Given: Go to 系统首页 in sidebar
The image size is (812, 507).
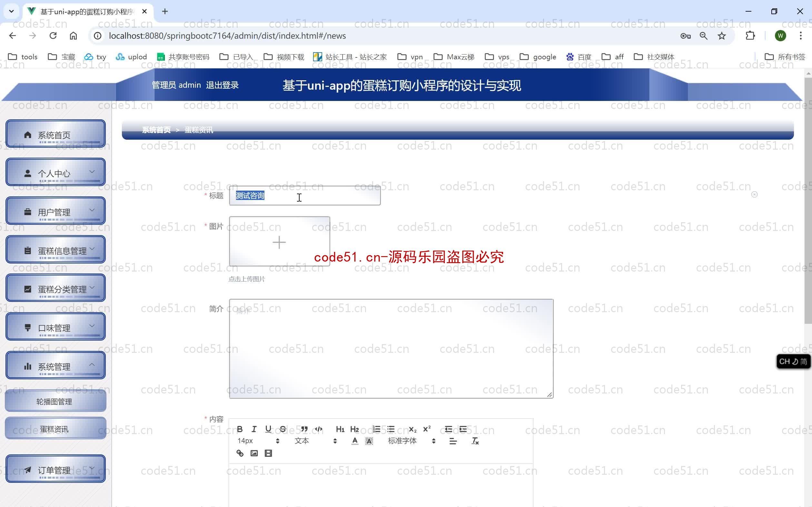Looking at the screenshot, I should 56,134.
